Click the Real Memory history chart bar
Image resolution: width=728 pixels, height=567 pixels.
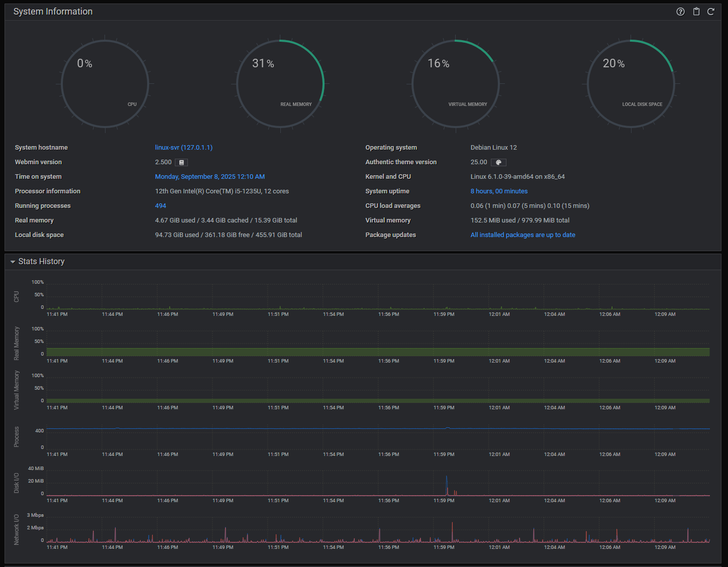pyautogui.click(x=378, y=352)
